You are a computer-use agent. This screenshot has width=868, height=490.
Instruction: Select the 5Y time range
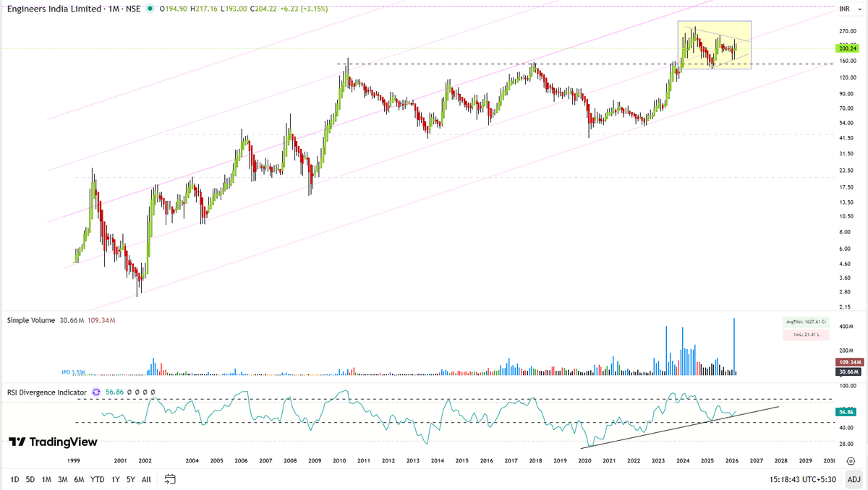130,478
